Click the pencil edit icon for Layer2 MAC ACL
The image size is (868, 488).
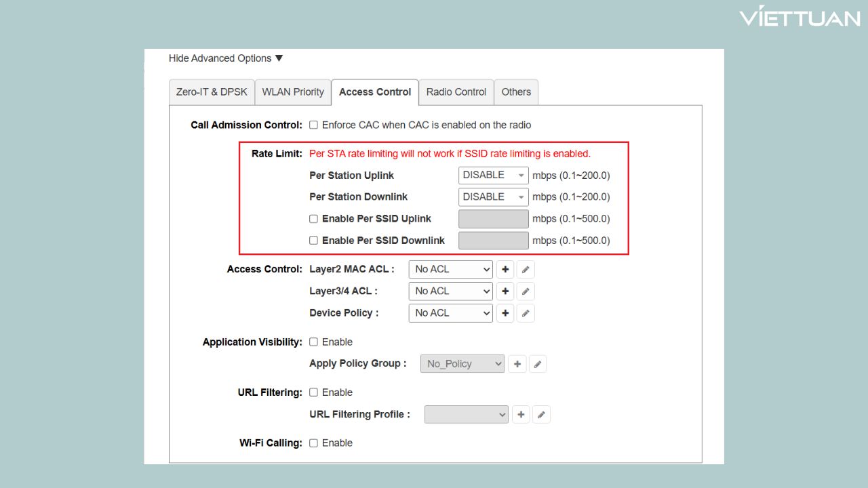(x=526, y=270)
